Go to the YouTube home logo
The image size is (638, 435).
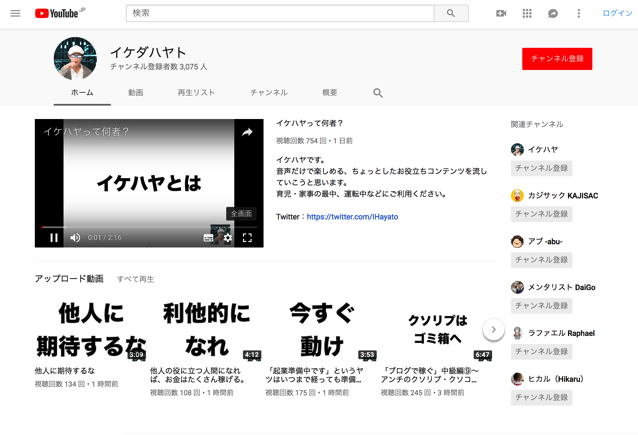[x=59, y=13]
